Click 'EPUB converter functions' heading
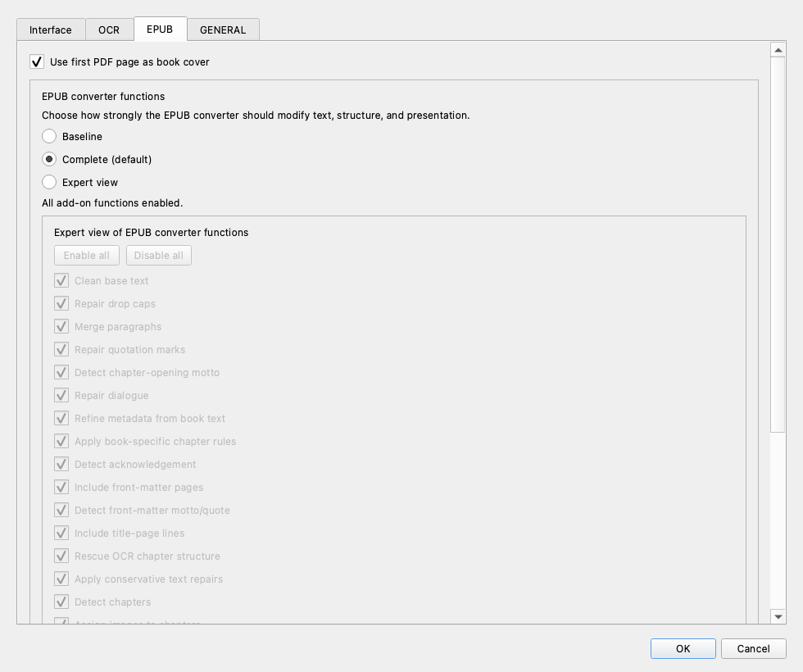The width and height of the screenshot is (803, 672). [x=103, y=97]
